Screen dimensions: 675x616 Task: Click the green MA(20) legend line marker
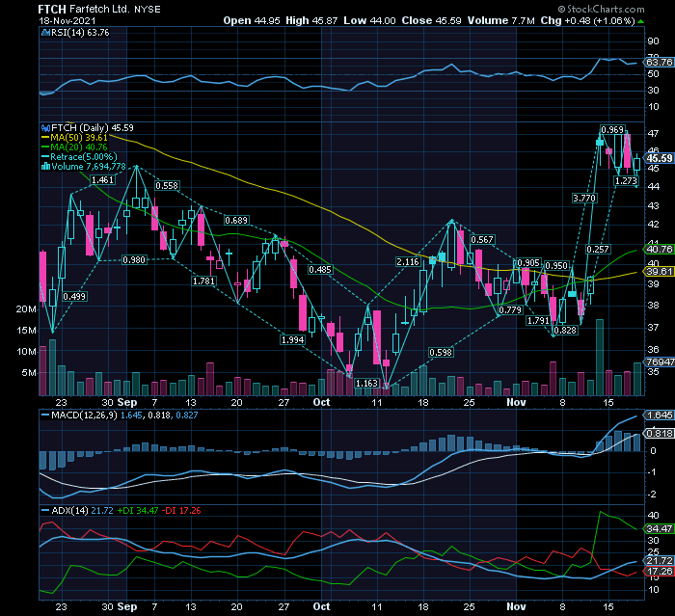(x=45, y=147)
